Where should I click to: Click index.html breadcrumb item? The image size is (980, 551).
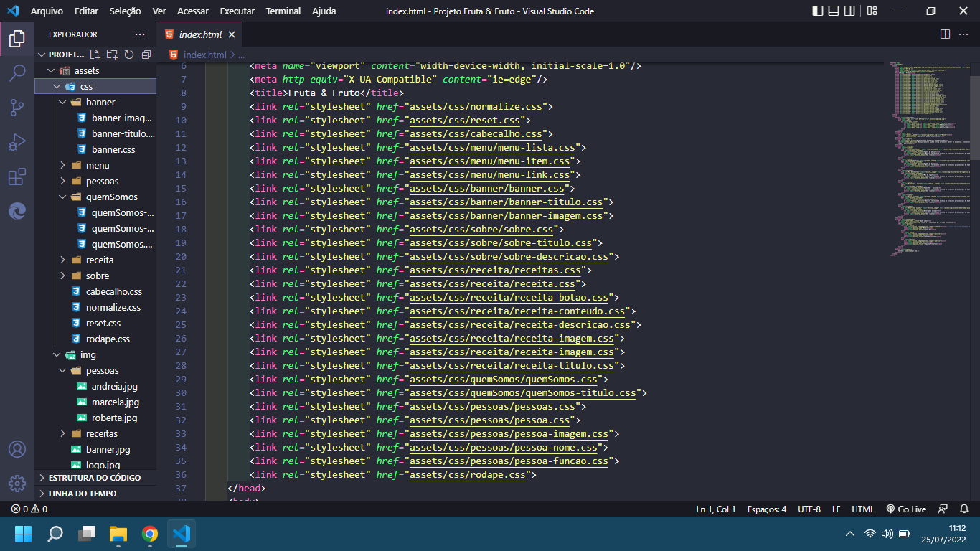(x=198, y=55)
